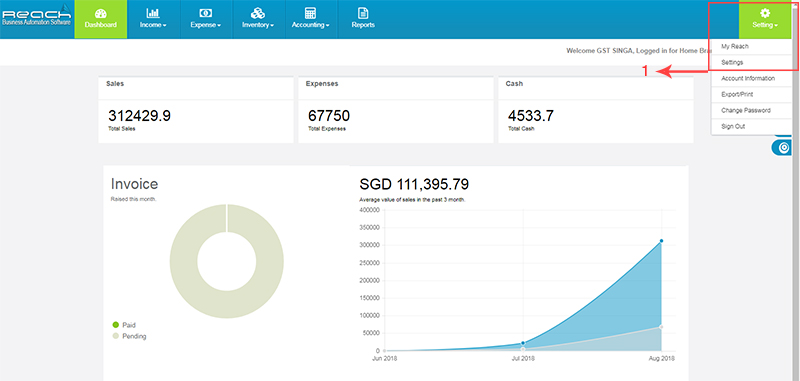This screenshot has width=800, height=381.
Task: Expand the Accounting dropdown menu
Action: click(311, 24)
